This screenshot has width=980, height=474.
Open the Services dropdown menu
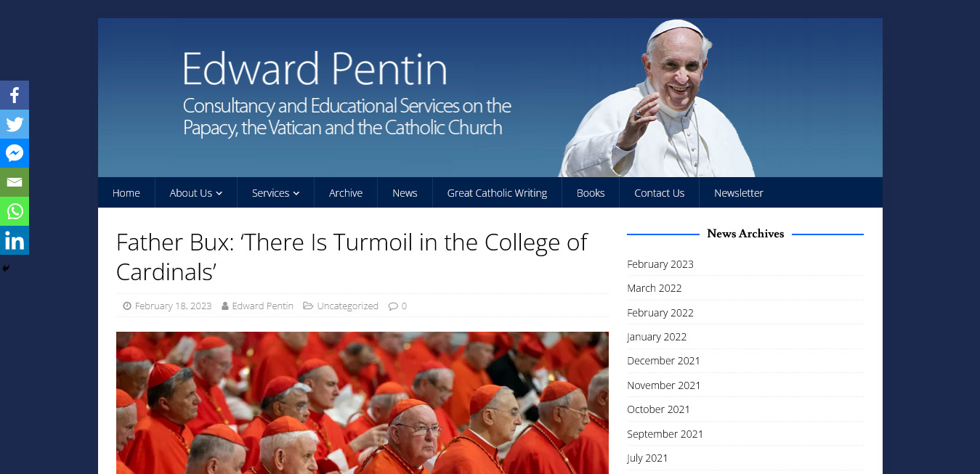[x=275, y=193]
